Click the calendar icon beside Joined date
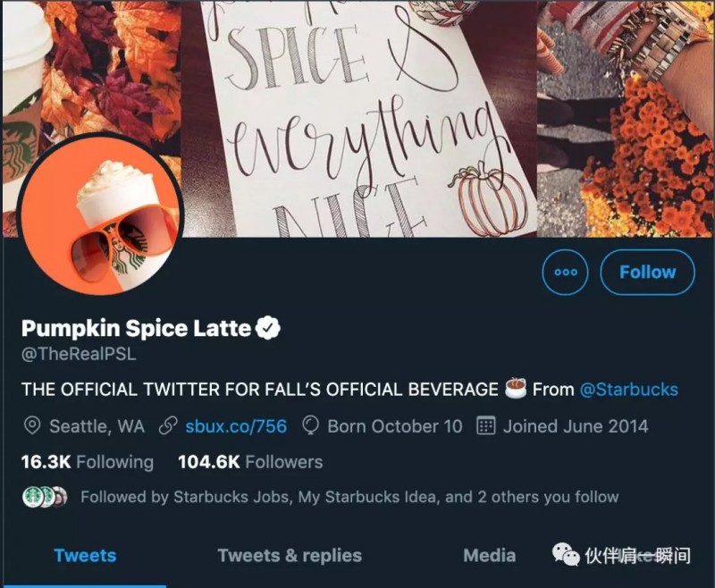Viewport: 715px width, 588px height. click(486, 426)
